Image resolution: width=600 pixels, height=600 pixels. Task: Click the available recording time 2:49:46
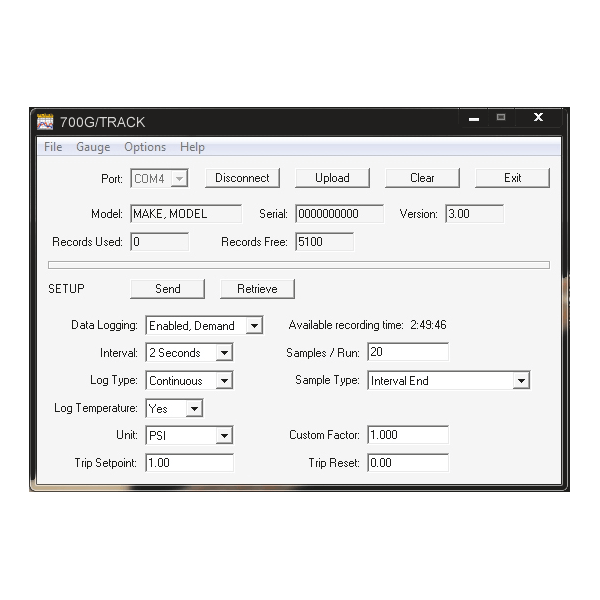tap(428, 325)
